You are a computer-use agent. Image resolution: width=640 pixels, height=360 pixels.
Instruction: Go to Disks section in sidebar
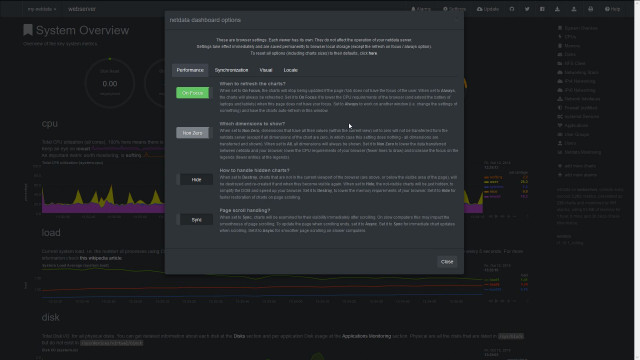pyautogui.click(x=567, y=54)
